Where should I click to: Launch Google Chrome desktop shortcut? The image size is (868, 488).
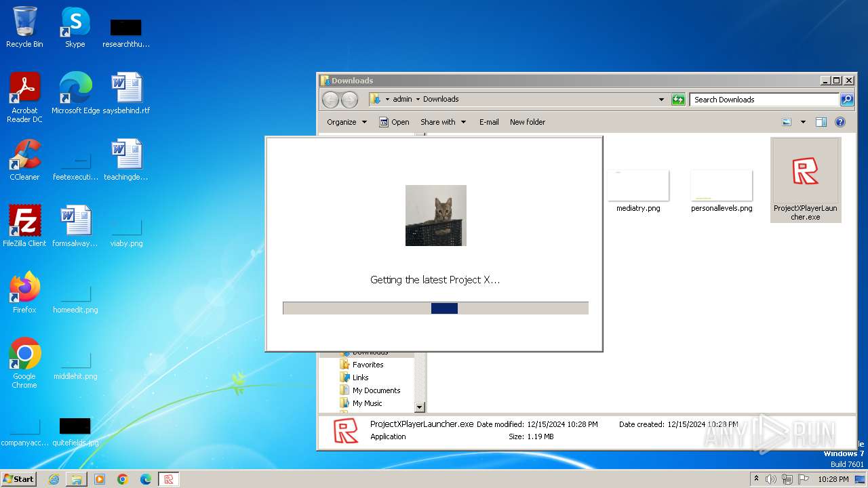(x=24, y=363)
